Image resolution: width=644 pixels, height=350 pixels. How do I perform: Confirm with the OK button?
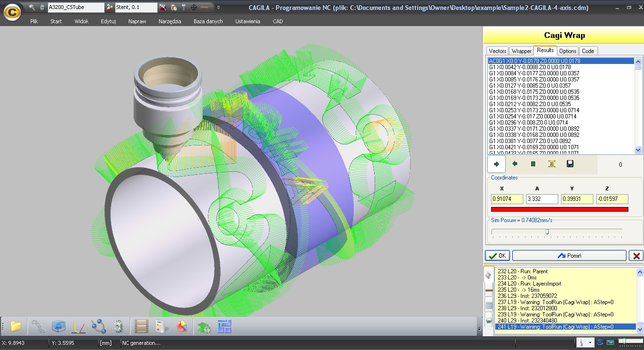point(497,256)
